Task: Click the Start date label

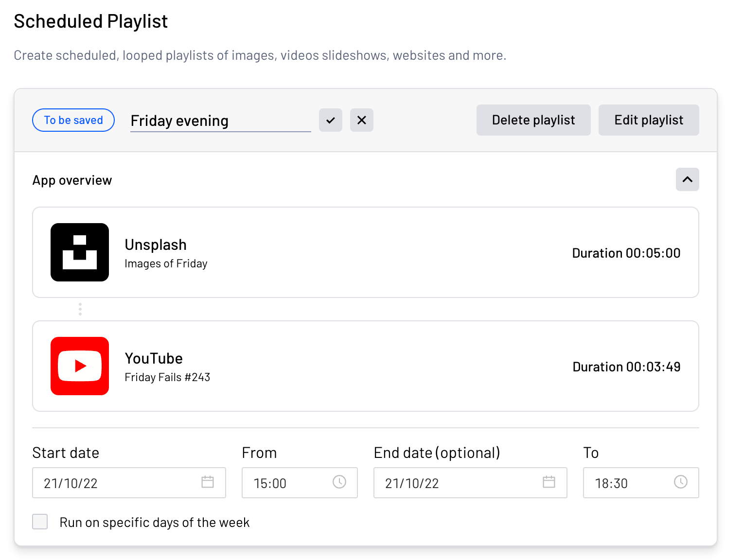Action: click(66, 453)
